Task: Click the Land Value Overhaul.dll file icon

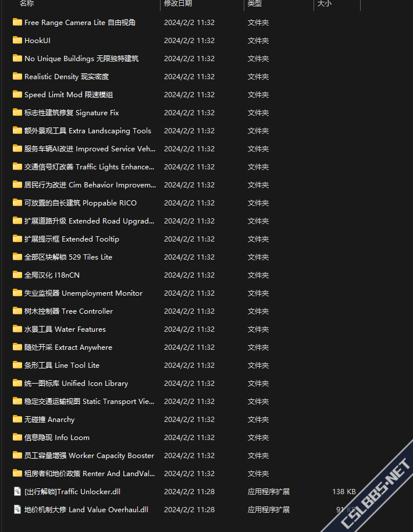Action: (x=17, y=509)
